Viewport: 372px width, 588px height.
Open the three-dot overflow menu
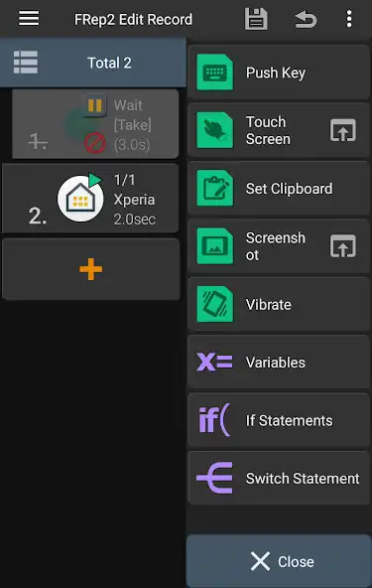tap(349, 19)
